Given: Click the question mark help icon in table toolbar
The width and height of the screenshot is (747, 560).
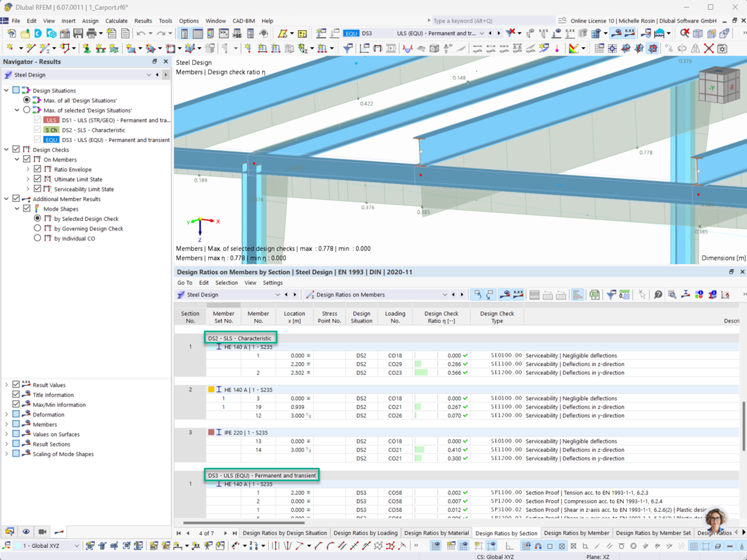Looking at the screenshot, I should (658, 294).
